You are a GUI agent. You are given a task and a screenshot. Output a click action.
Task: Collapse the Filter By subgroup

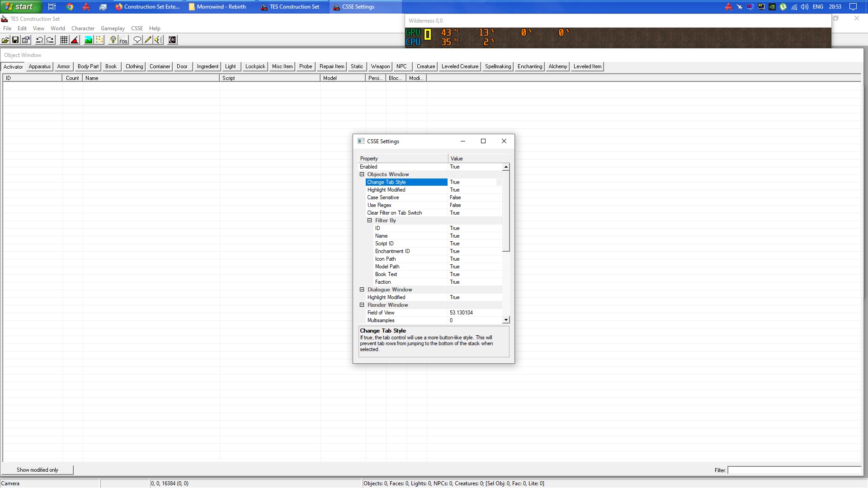[369, 221]
